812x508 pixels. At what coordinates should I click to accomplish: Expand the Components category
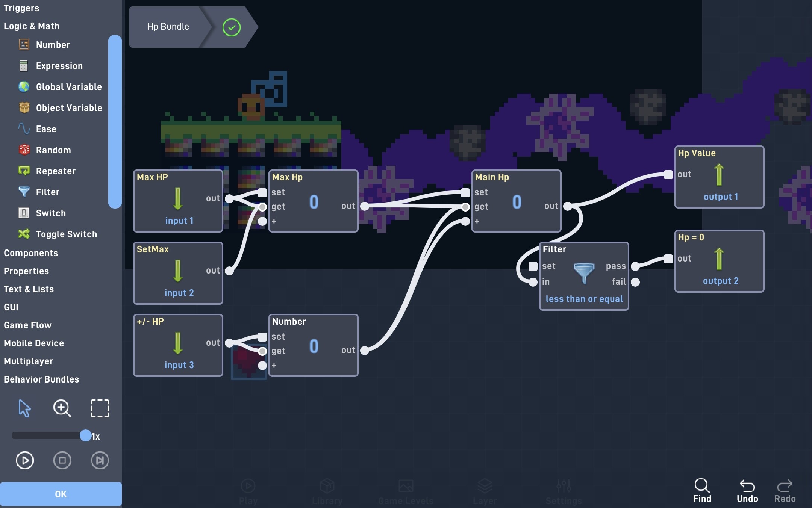point(31,253)
